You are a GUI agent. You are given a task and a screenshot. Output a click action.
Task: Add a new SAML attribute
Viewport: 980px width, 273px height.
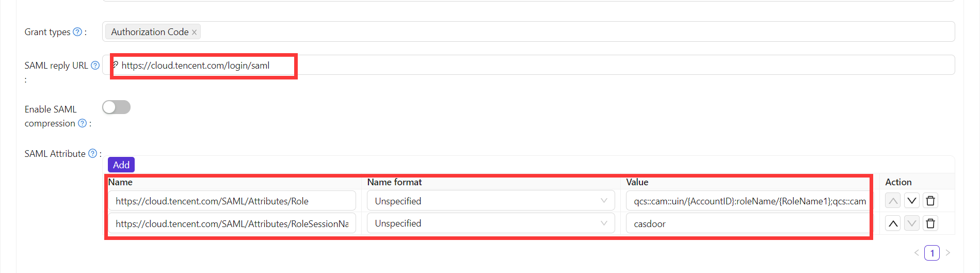pyautogui.click(x=121, y=165)
